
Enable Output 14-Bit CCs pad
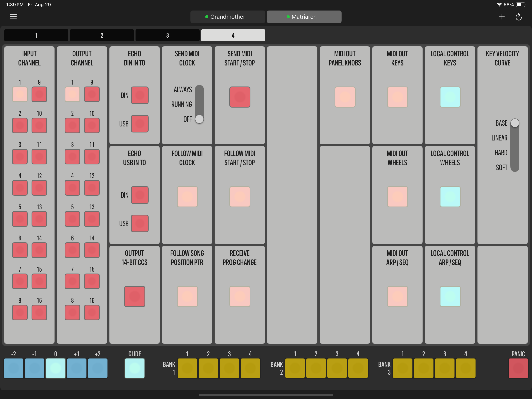135,296
